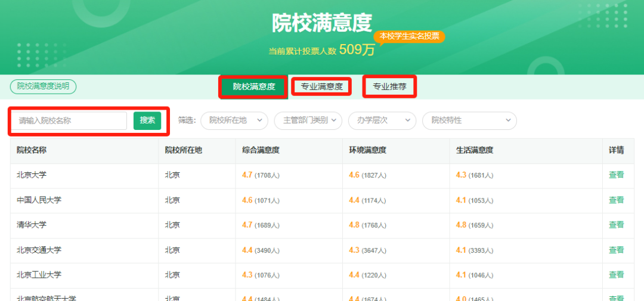Click the 北京交通大学 school name
This screenshot has width=644, height=301.
coord(39,250)
